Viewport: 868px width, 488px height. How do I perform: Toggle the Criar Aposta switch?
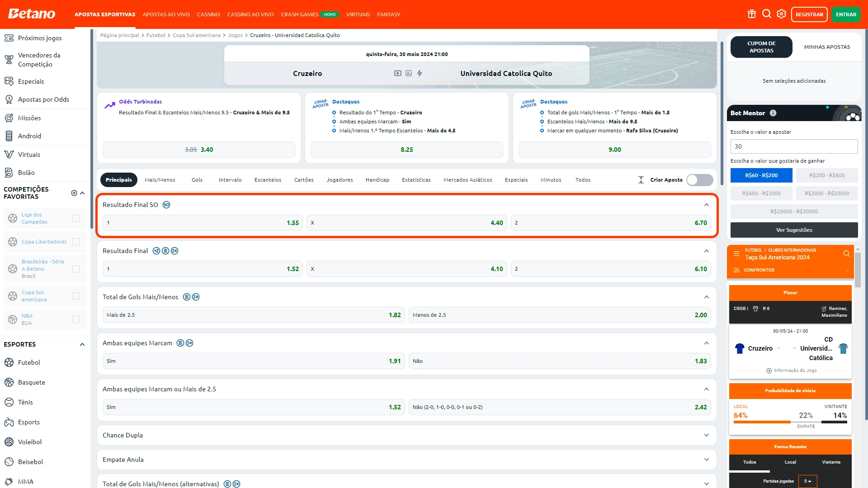coord(699,180)
